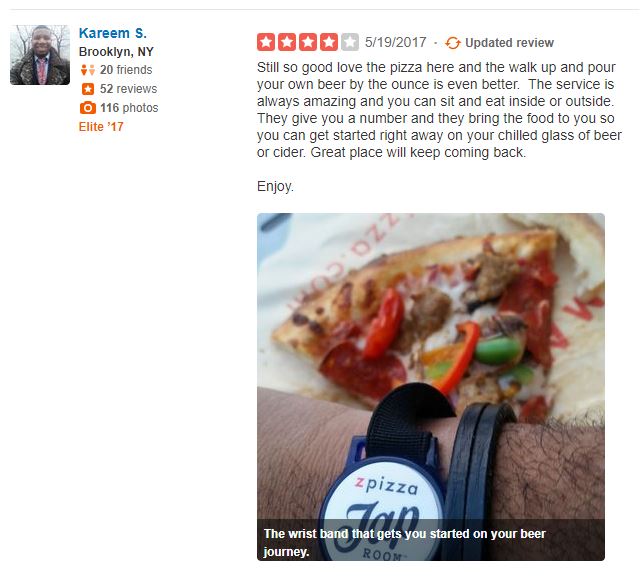The width and height of the screenshot is (643, 578).
Task: Click the star icon next to 52 reviews
Action: [x=88, y=89]
